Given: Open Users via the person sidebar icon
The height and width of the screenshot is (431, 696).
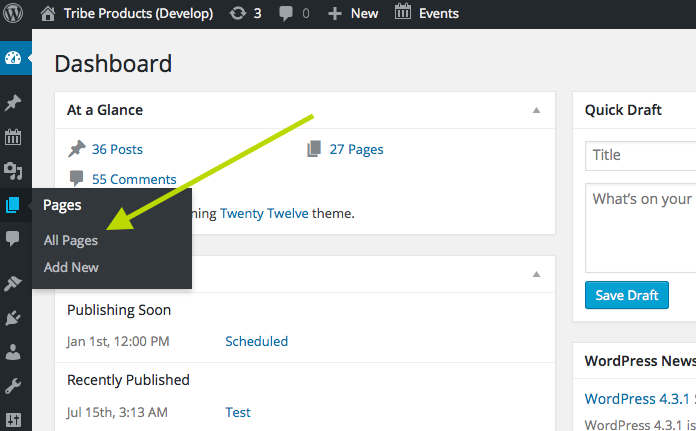Looking at the screenshot, I should 13,352.
